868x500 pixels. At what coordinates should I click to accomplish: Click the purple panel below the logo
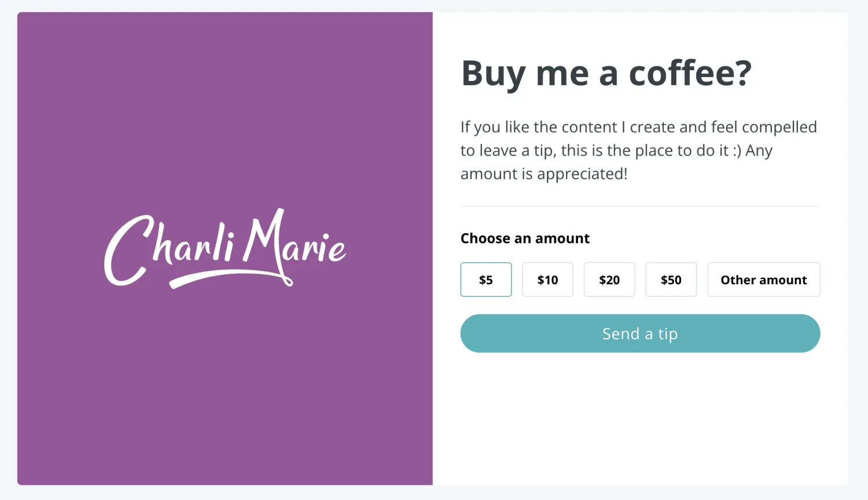225,394
